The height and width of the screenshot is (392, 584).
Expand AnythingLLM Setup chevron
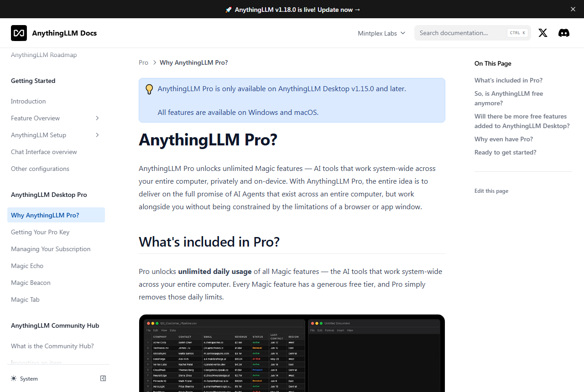tap(97, 135)
